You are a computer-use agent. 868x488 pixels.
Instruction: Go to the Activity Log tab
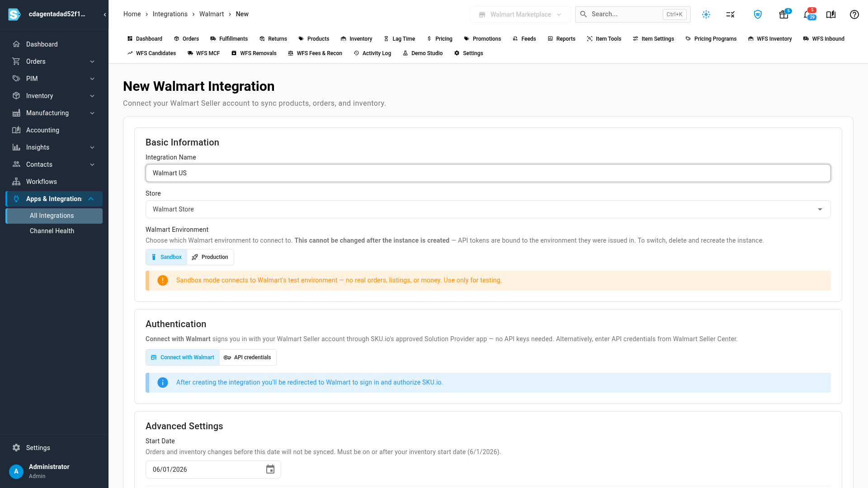click(x=373, y=53)
